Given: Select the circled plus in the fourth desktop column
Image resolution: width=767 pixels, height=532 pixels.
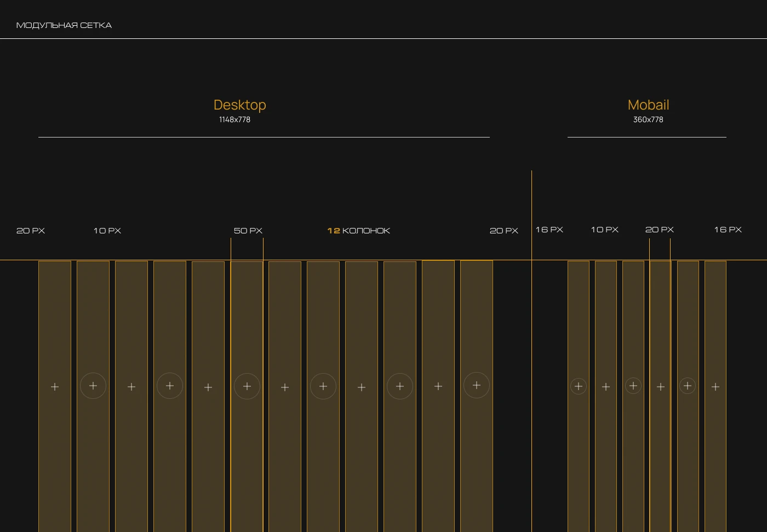Looking at the screenshot, I should tap(170, 386).
